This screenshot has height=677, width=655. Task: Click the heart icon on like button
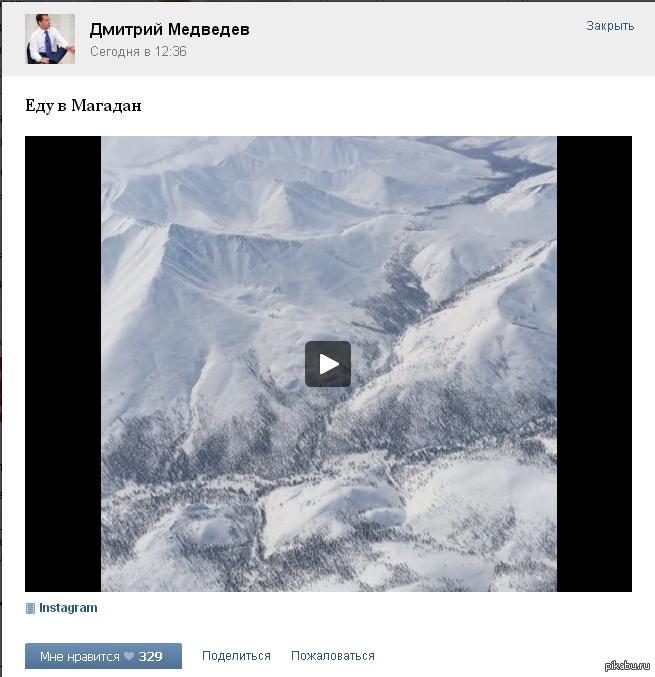click(x=129, y=656)
